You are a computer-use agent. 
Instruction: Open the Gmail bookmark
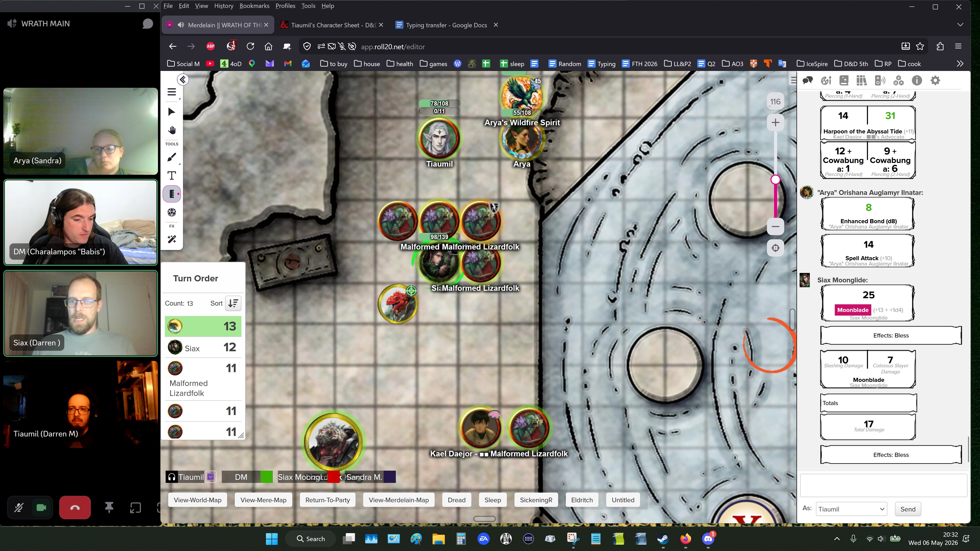288,64
